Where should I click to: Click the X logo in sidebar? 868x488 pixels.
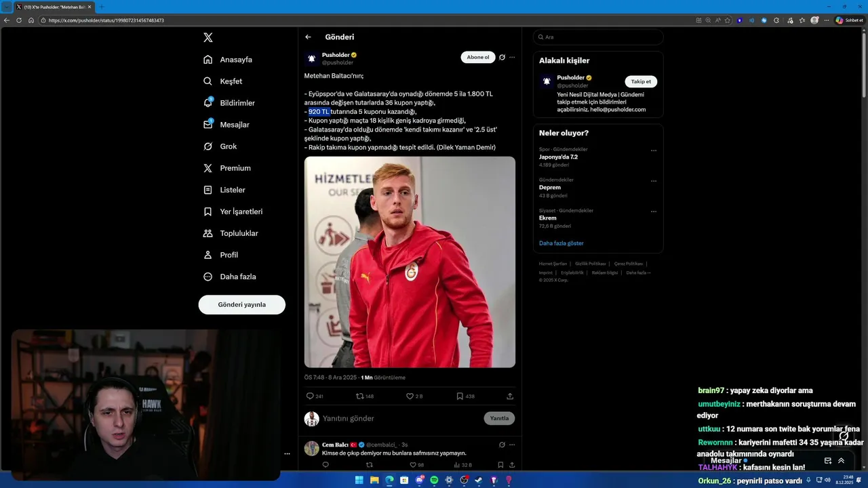pos(208,37)
